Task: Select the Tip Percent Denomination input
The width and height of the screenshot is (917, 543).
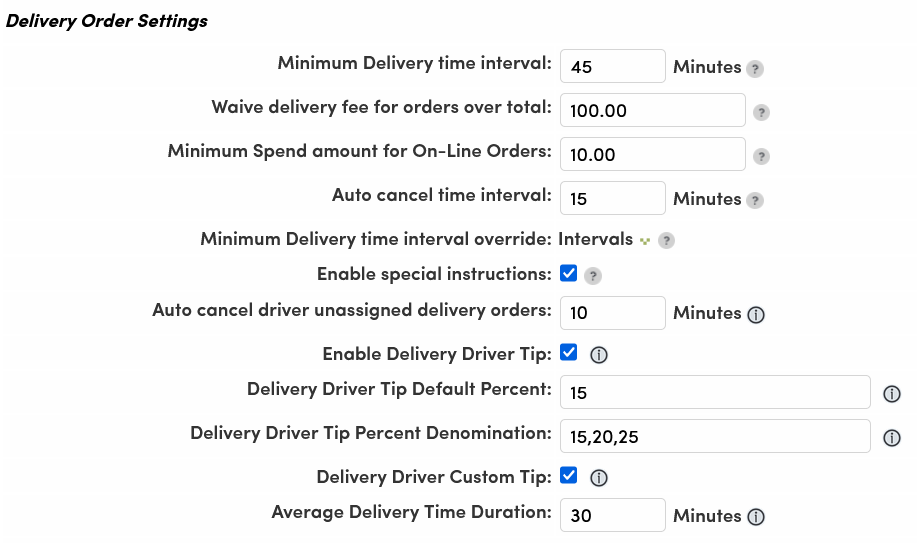Action: [715, 436]
